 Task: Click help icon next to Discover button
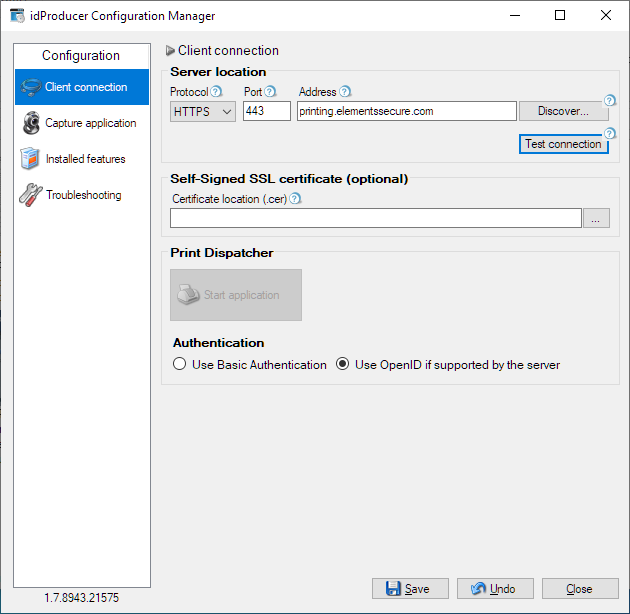coord(610,100)
